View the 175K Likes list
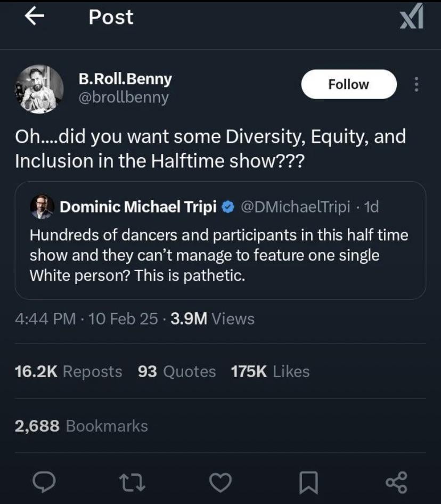Image resolution: width=441 pixels, height=504 pixels. click(270, 371)
